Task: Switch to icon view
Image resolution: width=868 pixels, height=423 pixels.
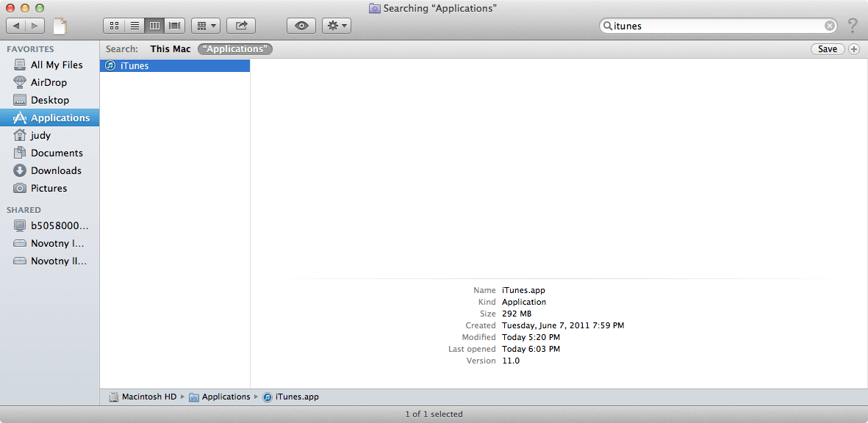Action: coord(113,26)
